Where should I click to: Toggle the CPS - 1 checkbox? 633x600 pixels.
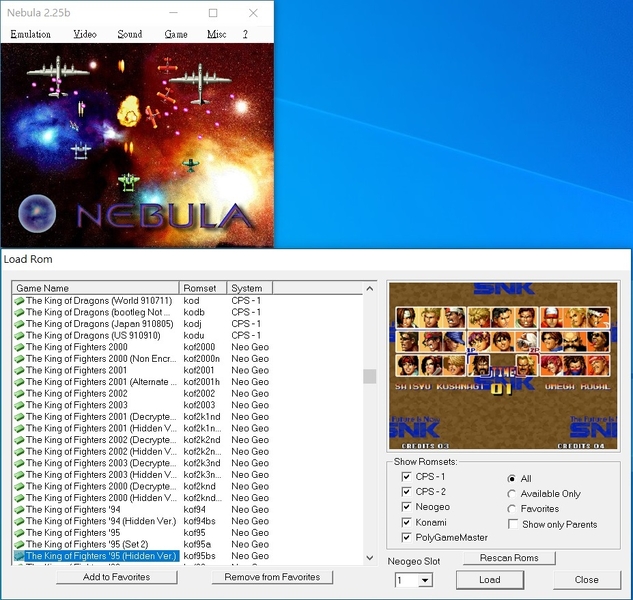(407, 477)
